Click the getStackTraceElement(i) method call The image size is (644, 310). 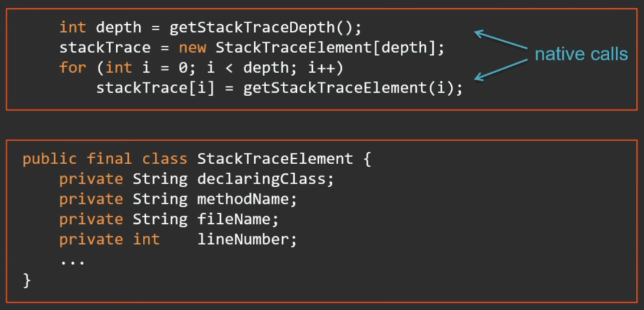(x=353, y=89)
